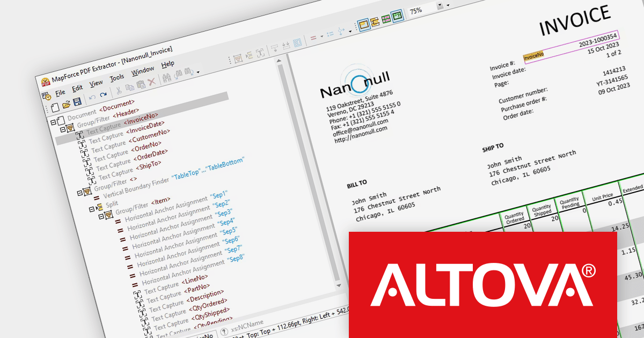
Task: Toggle the green-and-pink rows view button
Action: 385,18
